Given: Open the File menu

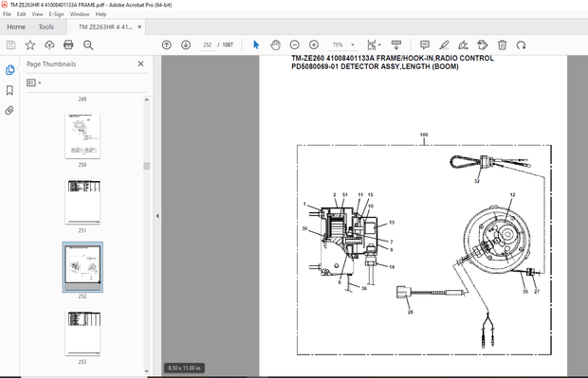Looking at the screenshot, I should point(8,14).
